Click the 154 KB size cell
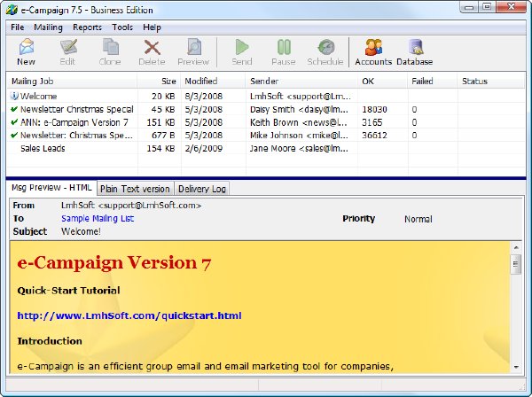This screenshot has width=532, height=397. (x=160, y=148)
